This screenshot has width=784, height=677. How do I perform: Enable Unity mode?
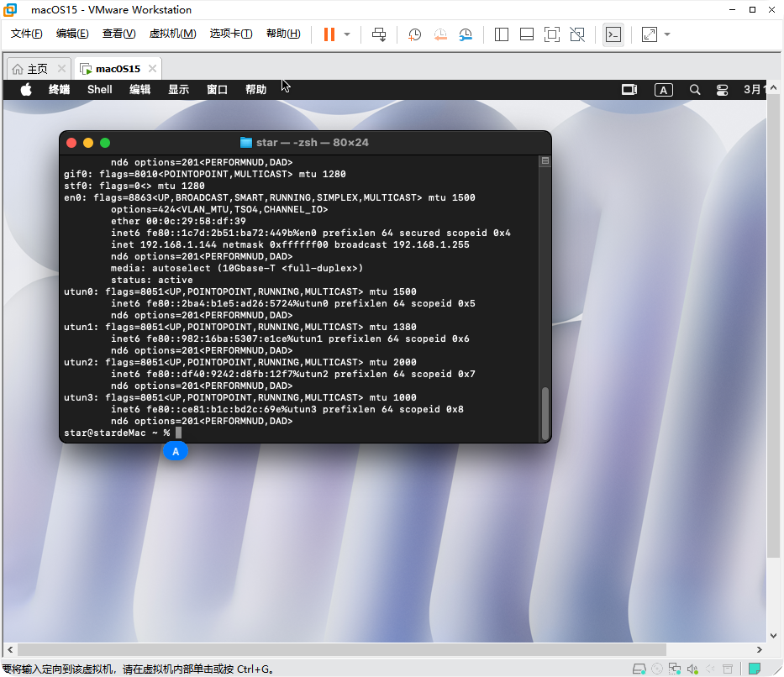click(576, 34)
